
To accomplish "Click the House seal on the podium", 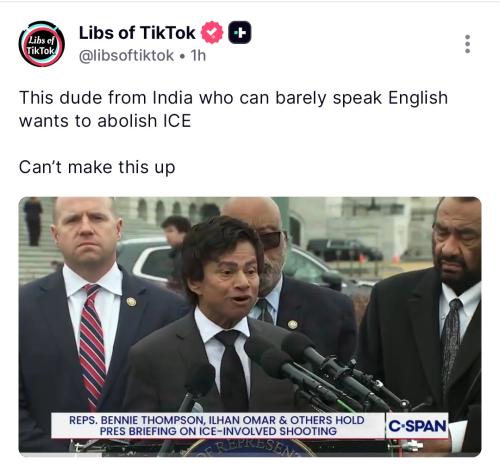I will point(248,448).
